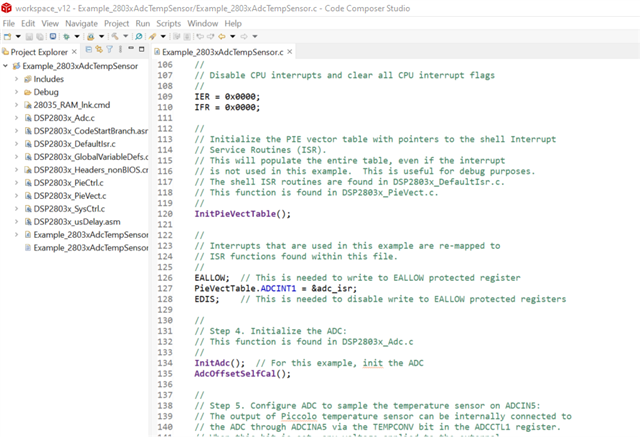Viewport: 640px width, 437px height.
Task: Click the pen-shaped toolbar icon after Search
Action: tap(153, 36)
